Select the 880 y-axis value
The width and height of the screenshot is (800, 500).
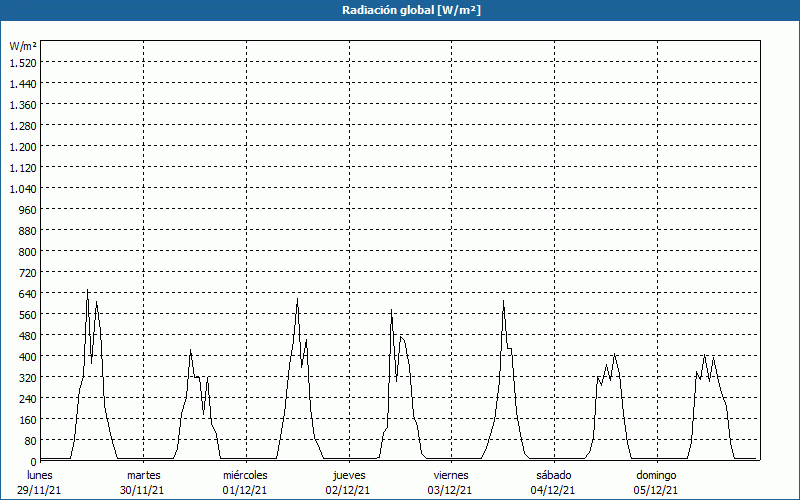click(28, 231)
